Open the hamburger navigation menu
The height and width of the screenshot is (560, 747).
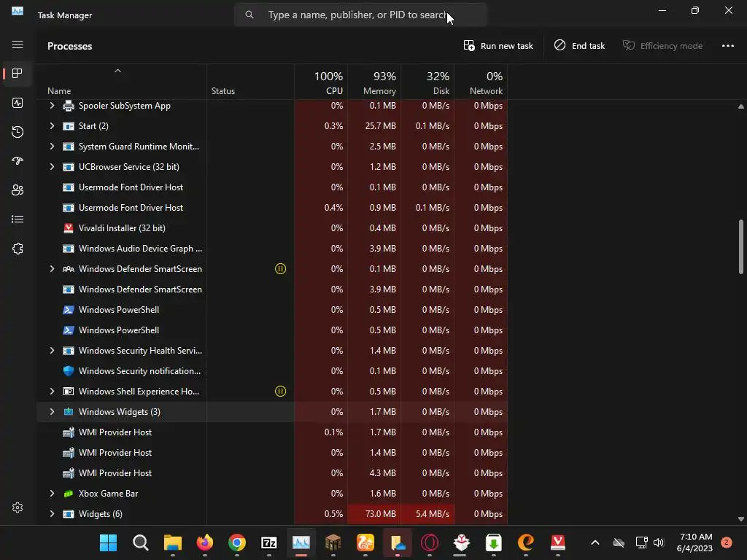point(18,44)
